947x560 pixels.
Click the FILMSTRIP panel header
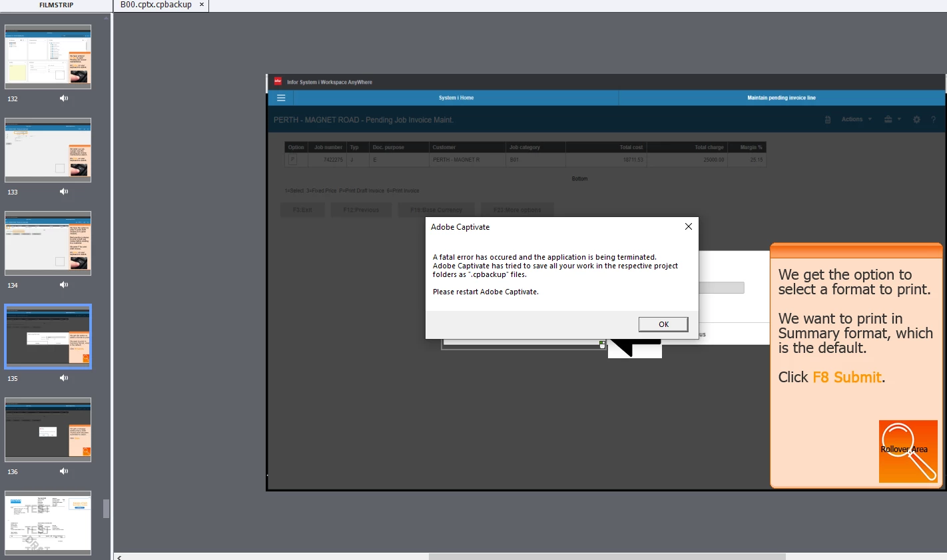click(x=56, y=5)
